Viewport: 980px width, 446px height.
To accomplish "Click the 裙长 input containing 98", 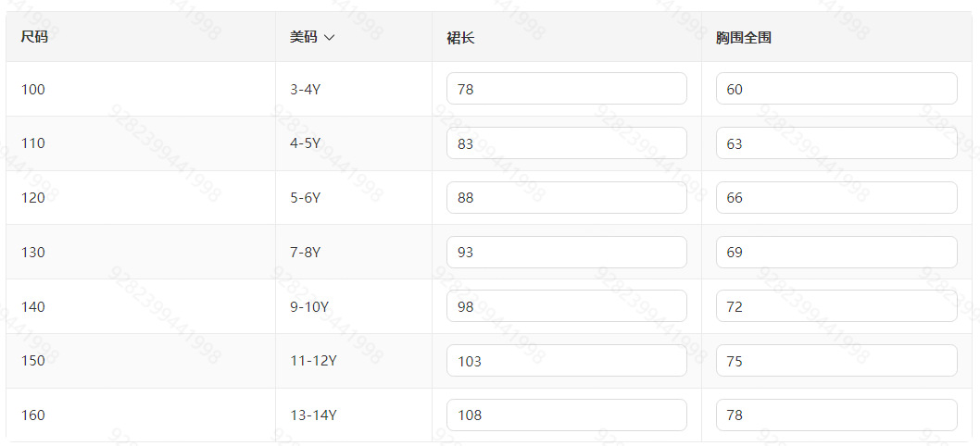I will pos(566,306).
